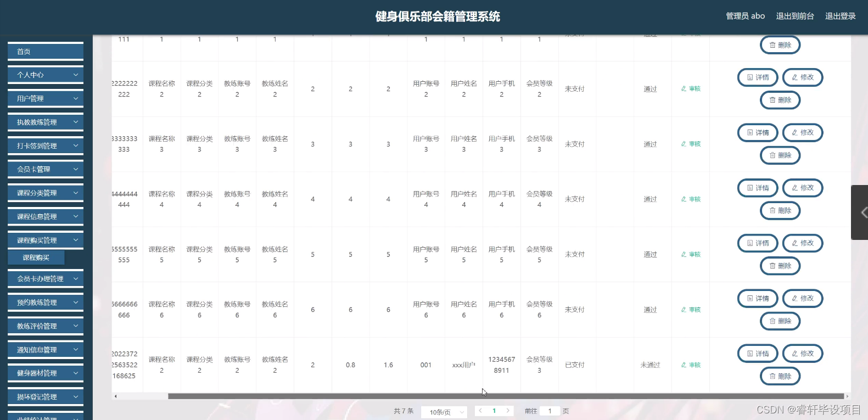Open the 10条/页 page size dropdown
The height and width of the screenshot is (420, 868).
444,412
